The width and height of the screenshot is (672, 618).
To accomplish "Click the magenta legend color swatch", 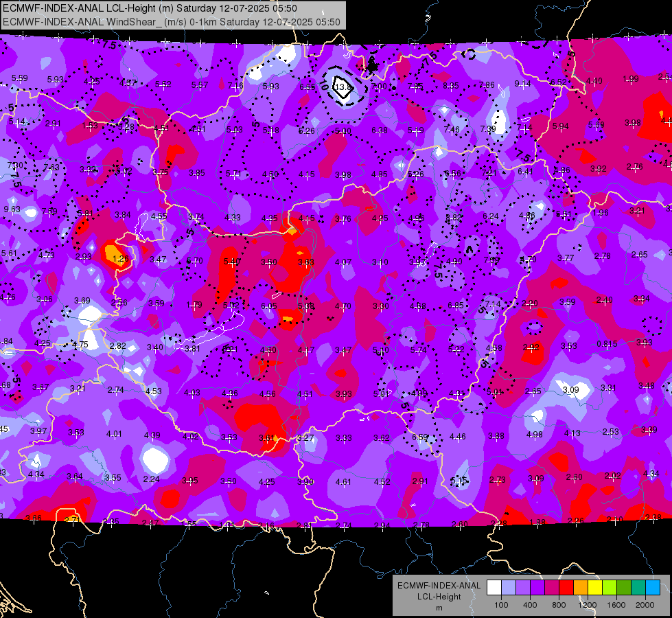I will click(x=552, y=588).
